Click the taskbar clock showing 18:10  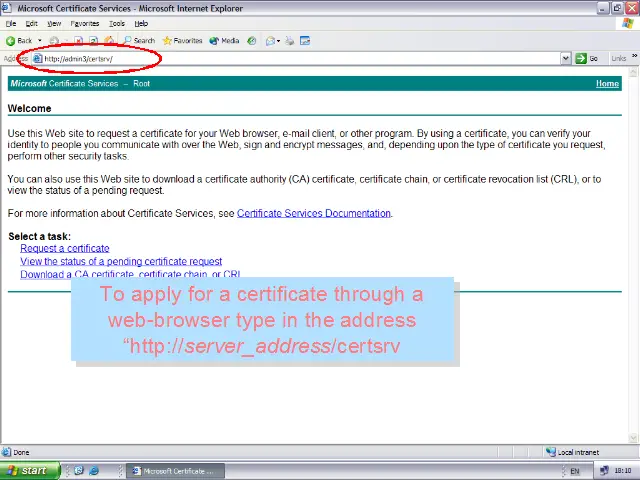[x=623, y=471]
